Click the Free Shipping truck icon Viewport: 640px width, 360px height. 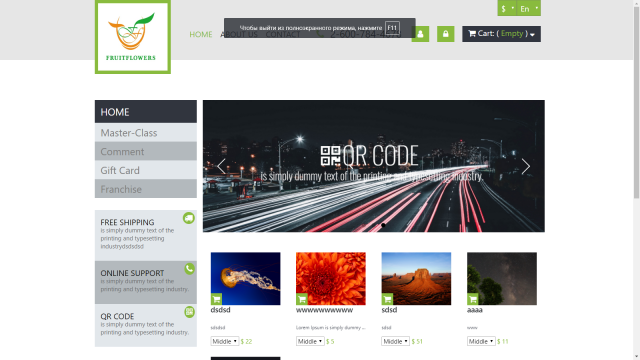(x=189, y=218)
